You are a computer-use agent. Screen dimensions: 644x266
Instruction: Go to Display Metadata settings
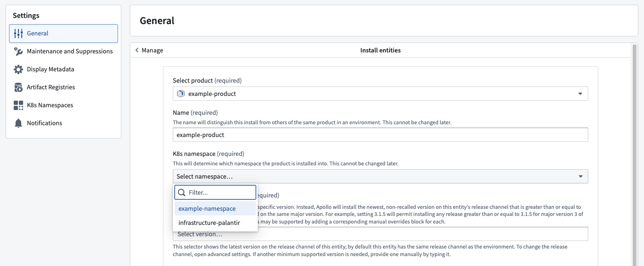[x=63, y=69]
